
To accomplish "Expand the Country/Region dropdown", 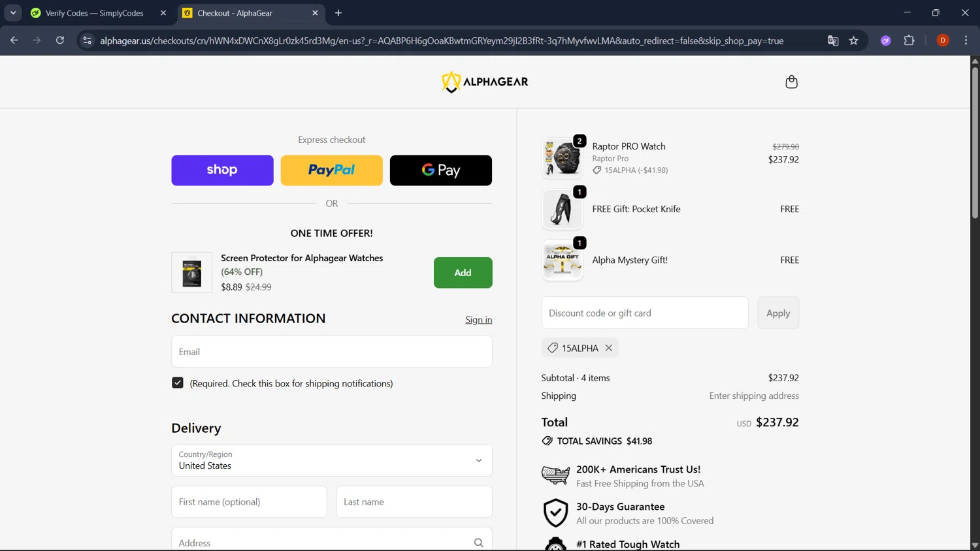I will point(332,460).
